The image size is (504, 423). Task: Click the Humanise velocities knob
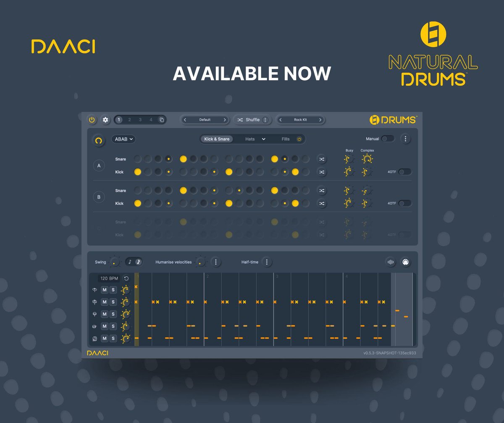click(x=201, y=262)
